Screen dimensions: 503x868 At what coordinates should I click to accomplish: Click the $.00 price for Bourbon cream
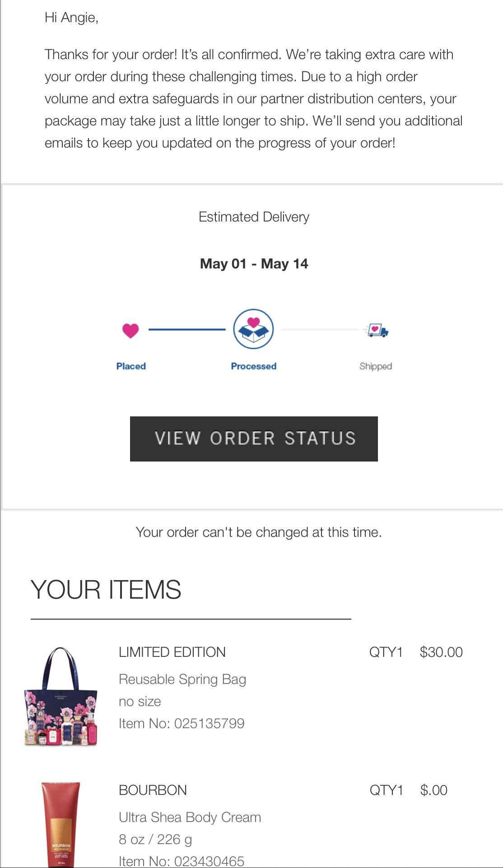point(433,790)
